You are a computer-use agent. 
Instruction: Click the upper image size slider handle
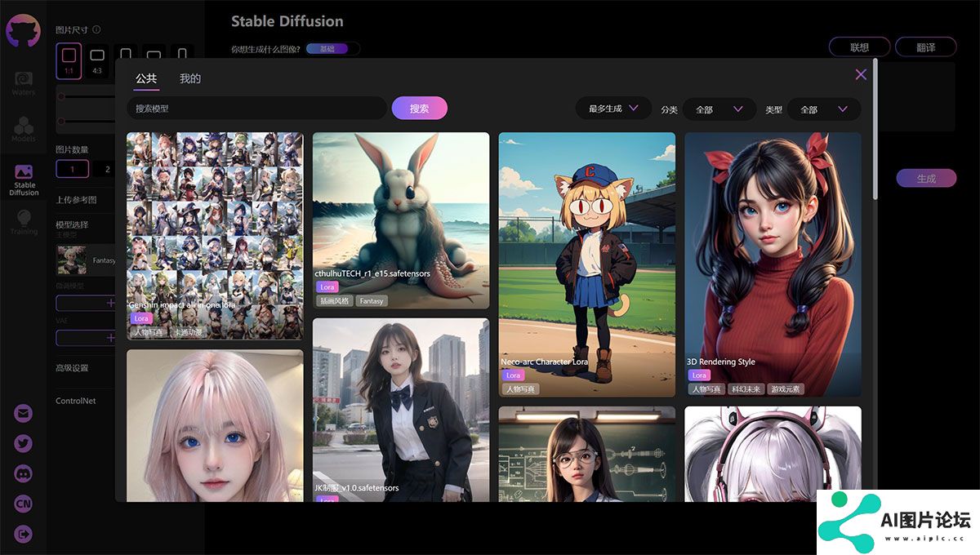(60, 96)
